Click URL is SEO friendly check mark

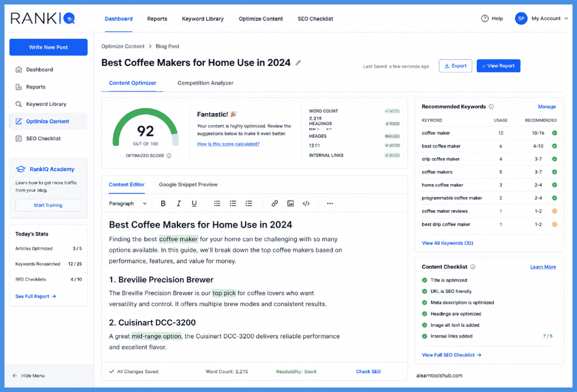click(x=424, y=291)
